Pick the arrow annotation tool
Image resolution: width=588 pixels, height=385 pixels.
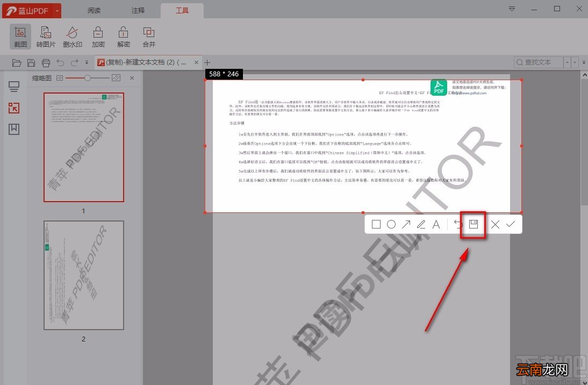click(406, 224)
